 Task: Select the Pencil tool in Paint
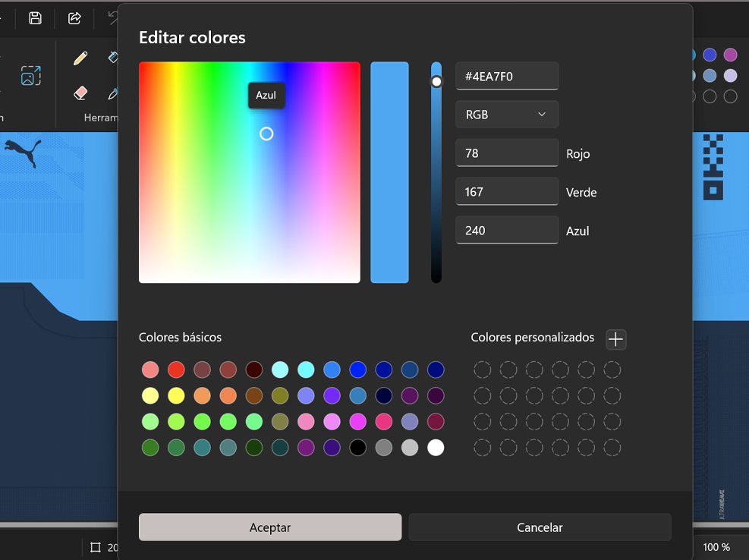coord(80,58)
